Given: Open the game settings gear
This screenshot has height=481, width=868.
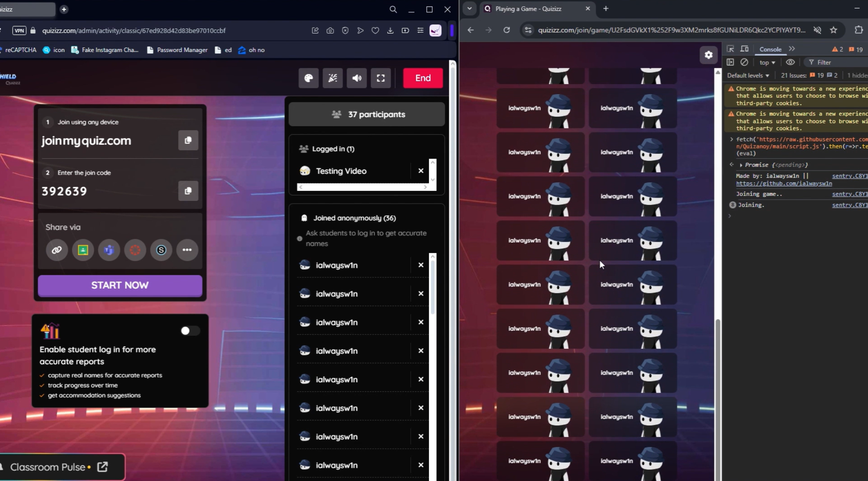Looking at the screenshot, I should [x=708, y=55].
